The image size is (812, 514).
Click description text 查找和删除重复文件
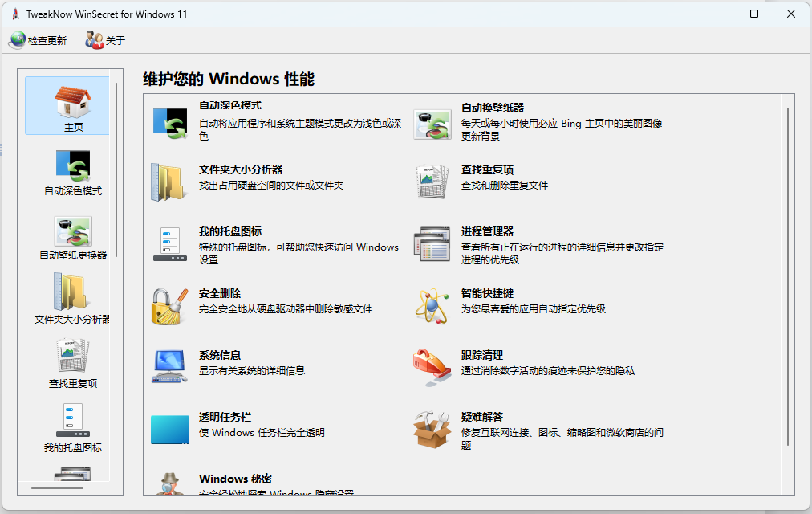[505, 185]
